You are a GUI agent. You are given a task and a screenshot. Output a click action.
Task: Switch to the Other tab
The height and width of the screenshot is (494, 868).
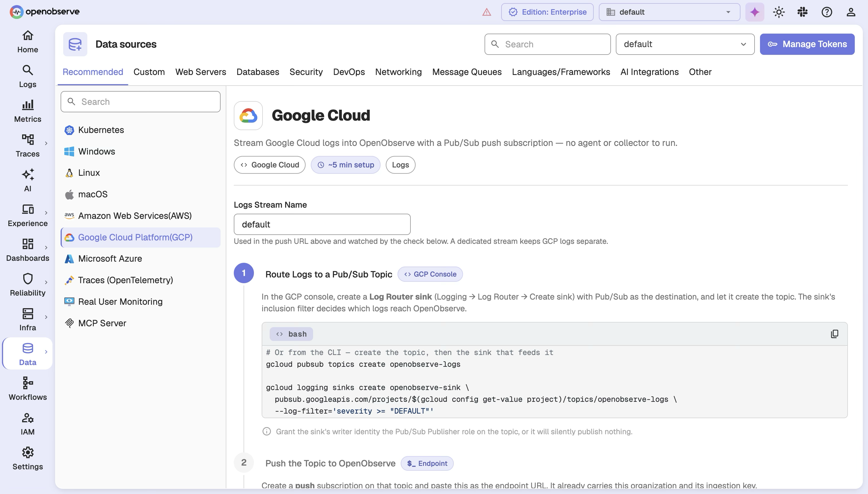coord(700,72)
